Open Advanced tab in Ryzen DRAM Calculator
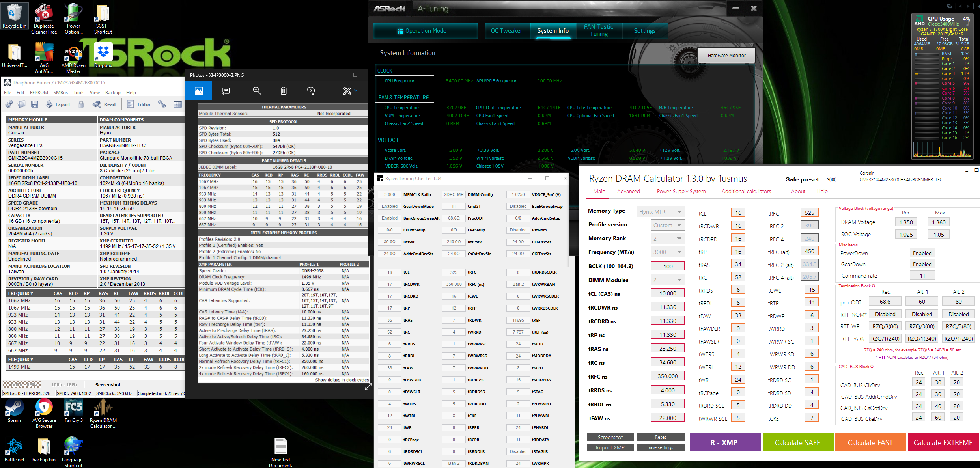The image size is (980, 468). [629, 191]
